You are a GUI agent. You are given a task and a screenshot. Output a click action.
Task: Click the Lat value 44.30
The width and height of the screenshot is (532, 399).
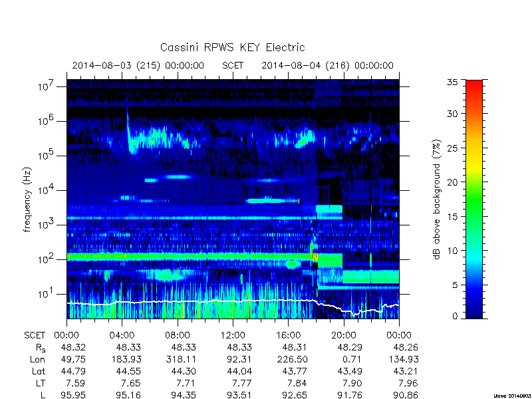point(184,372)
